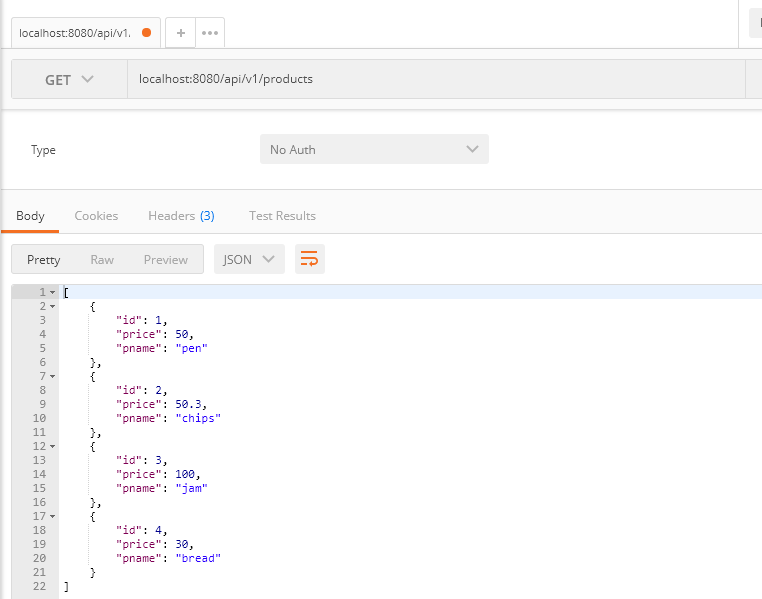Click the price value 50.3
Viewport: 762px width, 599px height.
click(189, 404)
